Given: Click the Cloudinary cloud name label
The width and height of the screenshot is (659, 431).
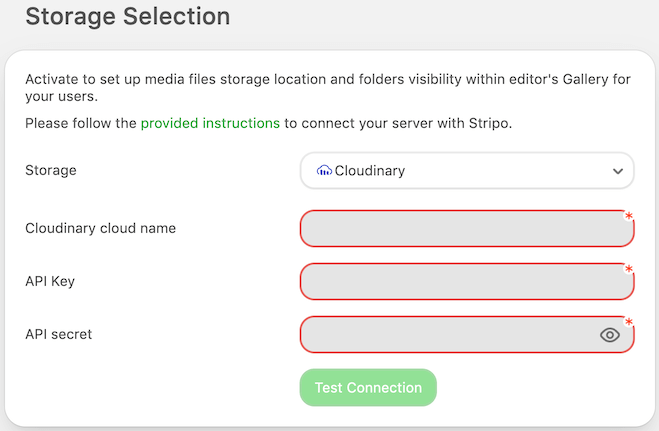Looking at the screenshot, I should click(100, 228).
